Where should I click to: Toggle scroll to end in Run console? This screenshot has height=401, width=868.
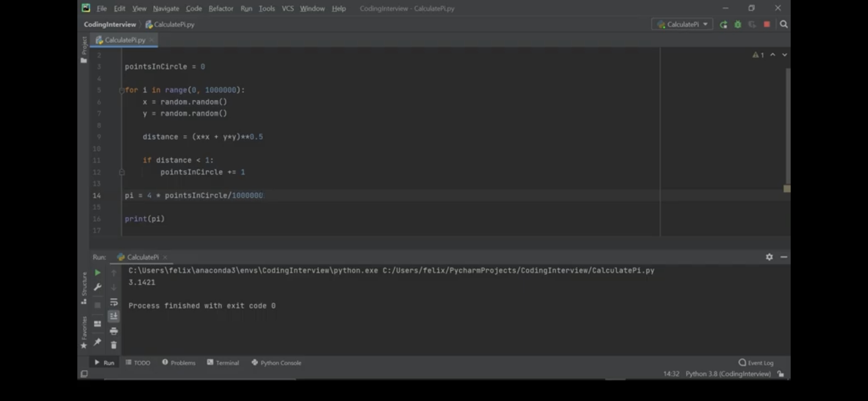[114, 316]
